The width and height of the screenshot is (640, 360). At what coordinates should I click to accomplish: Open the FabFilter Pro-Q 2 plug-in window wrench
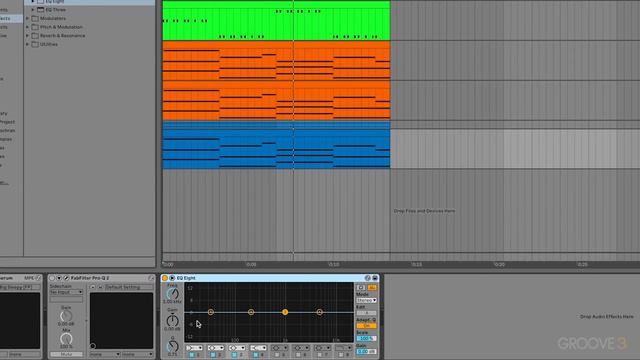click(66, 278)
